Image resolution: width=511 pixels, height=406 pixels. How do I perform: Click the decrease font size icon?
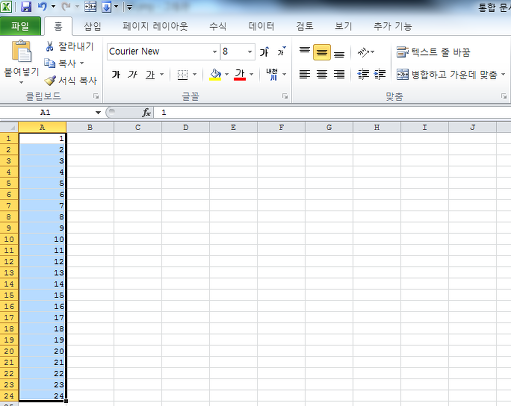click(x=282, y=51)
